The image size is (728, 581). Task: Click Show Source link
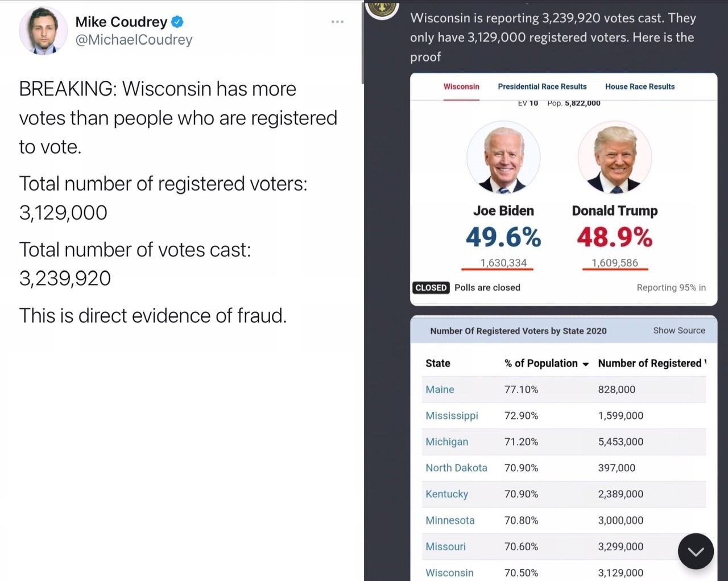pos(679,331)
